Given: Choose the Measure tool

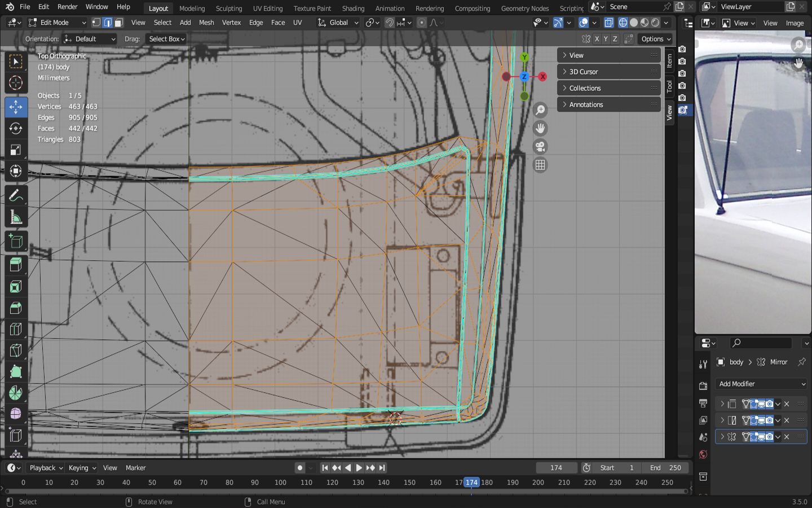Looking at the screenshot, I should point(16,217).
